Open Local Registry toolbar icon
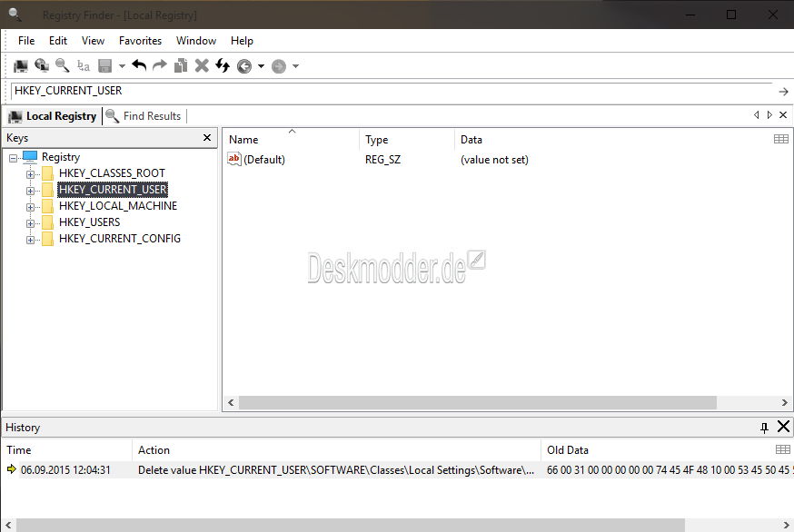This screenshot has height=532, width=794. click(21, 65)
